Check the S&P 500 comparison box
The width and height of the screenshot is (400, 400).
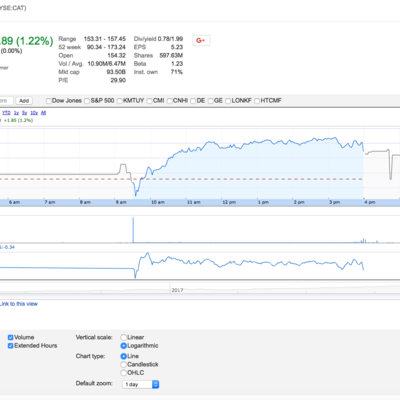point(87,101)
